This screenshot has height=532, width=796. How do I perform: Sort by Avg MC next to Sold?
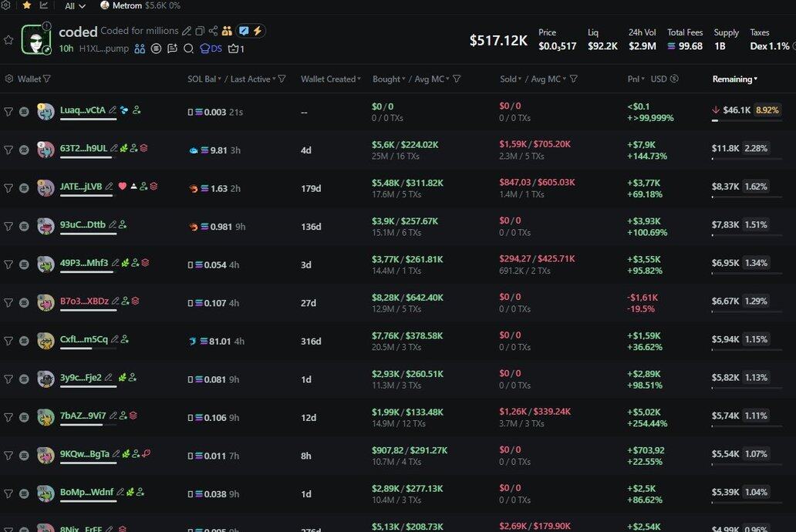(x=548, y=79)
